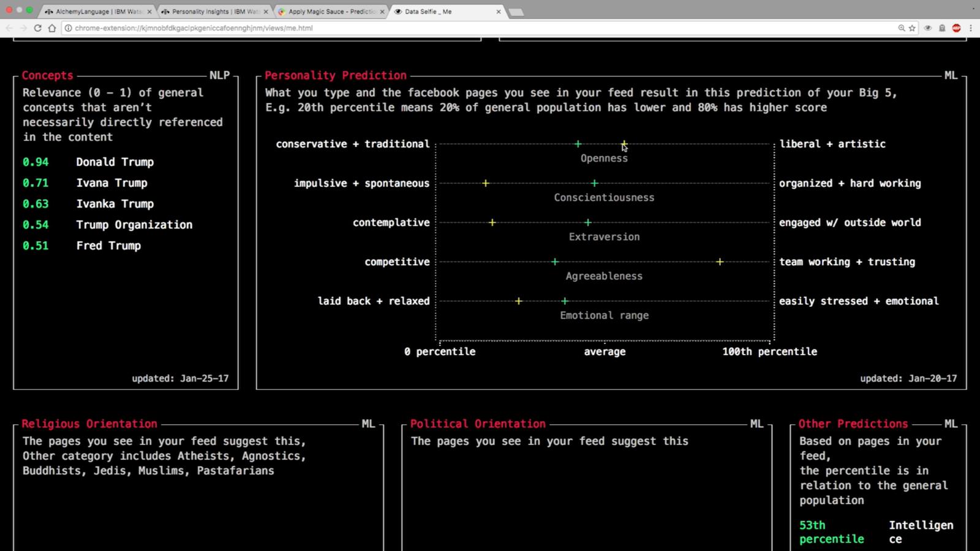Click the 0.94 relevance score
This screenshot has width=980, height=551.
pos(36,162)
